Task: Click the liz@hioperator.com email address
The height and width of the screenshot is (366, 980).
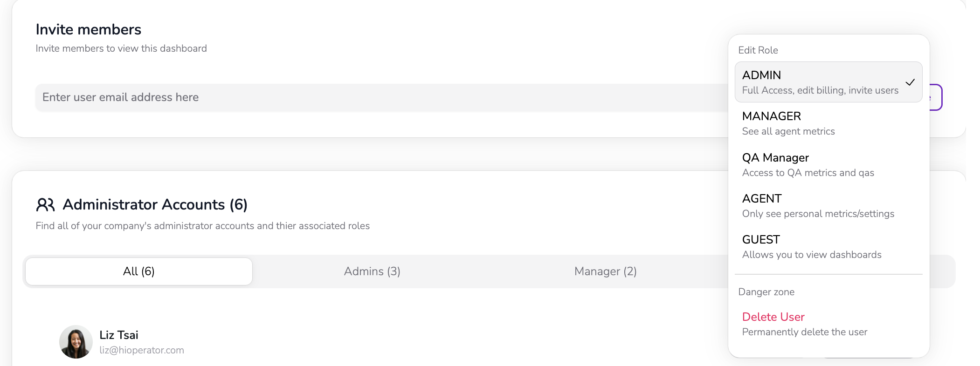Action: [x=142, y=350]
